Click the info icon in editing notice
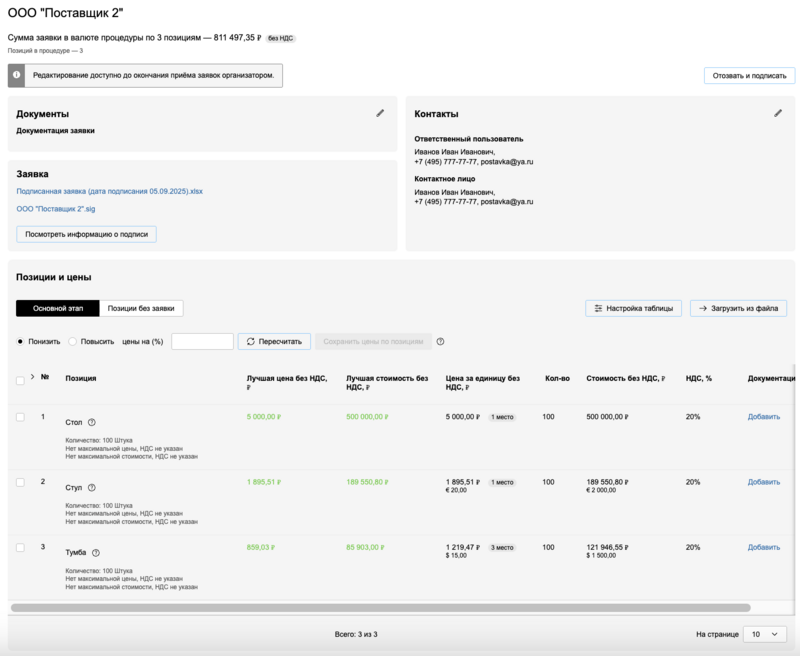 18,75
